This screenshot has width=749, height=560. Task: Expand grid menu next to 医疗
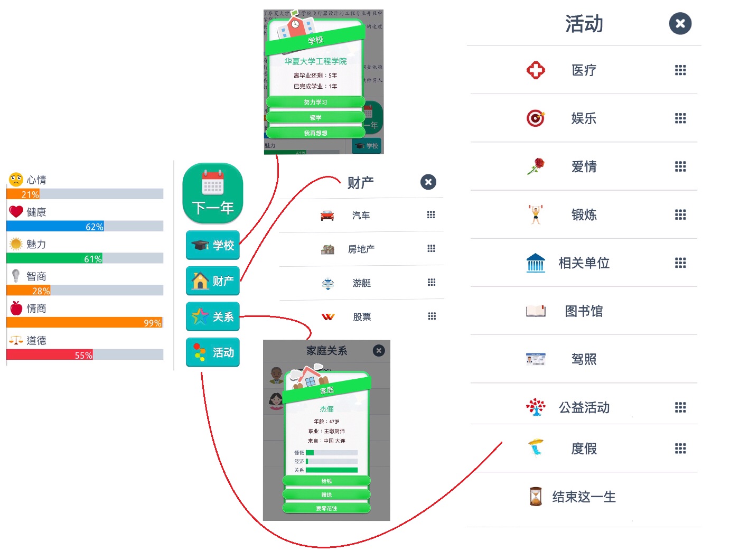(x=680, y=70)
